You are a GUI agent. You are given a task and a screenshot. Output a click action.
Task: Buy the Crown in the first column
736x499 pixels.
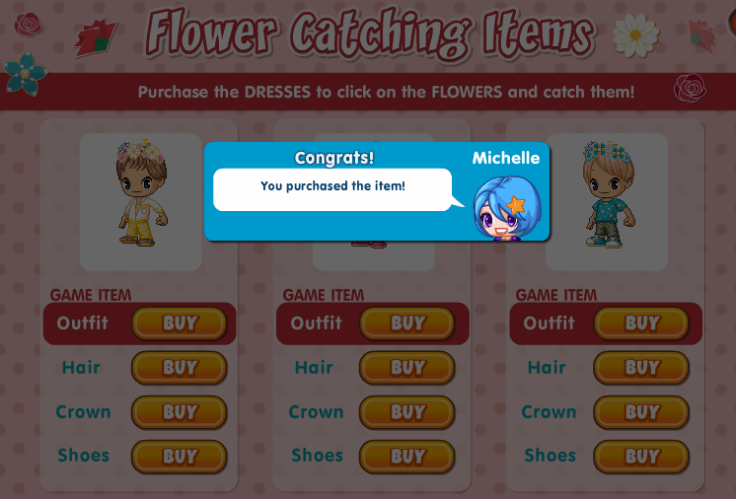[x=179, y=412]
